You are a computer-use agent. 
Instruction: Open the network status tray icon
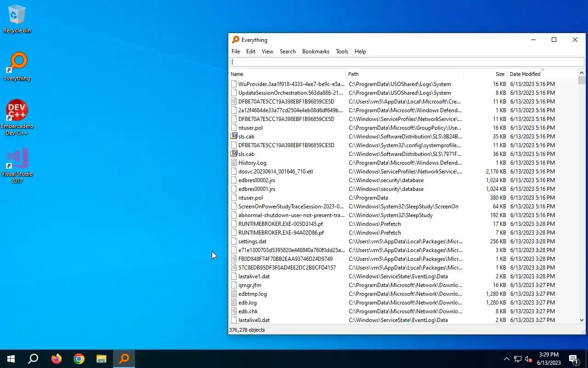point(518,359)
